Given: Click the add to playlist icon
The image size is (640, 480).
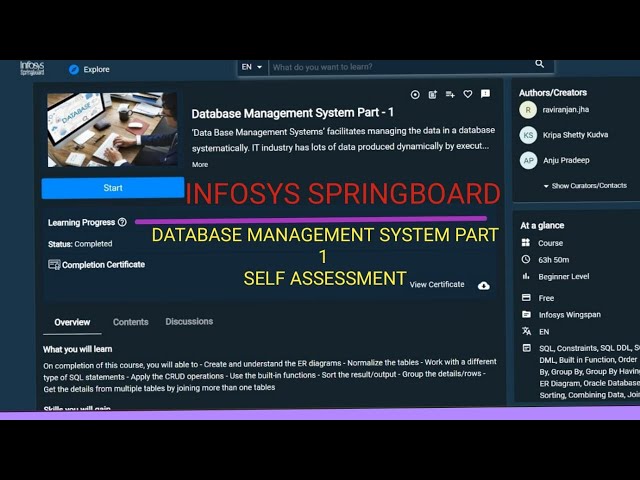Looking at the screenshot, I should click(450, 95).
